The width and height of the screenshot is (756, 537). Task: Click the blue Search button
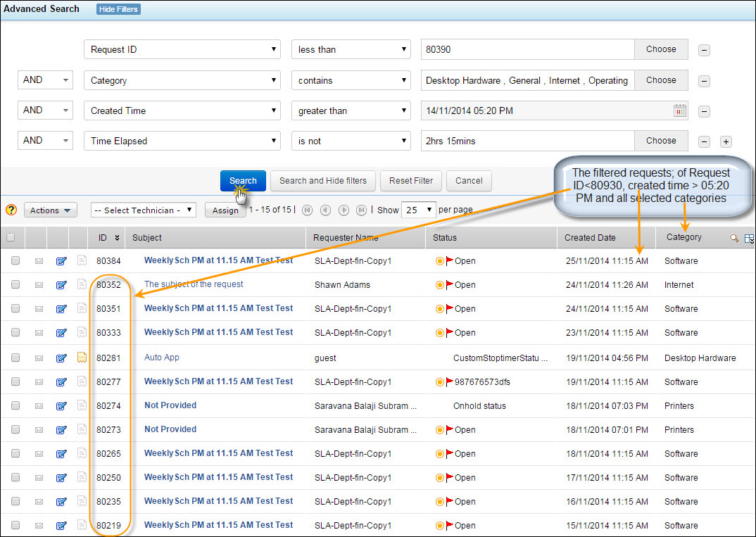pos(243,181)
